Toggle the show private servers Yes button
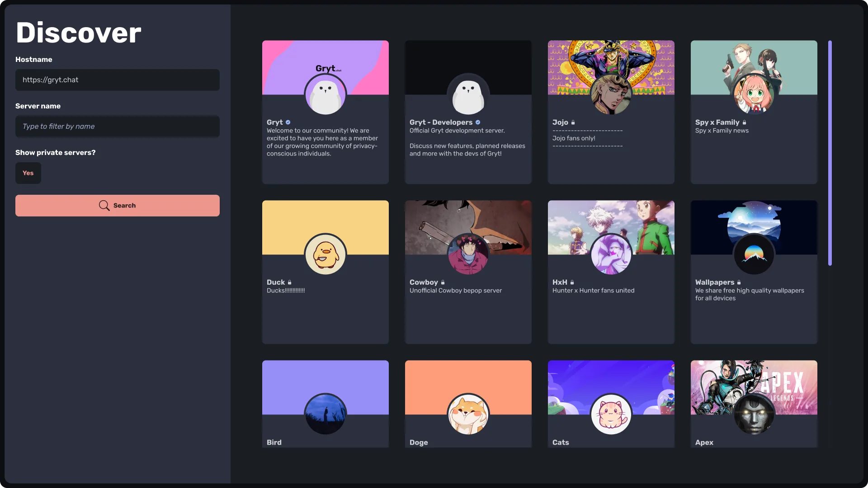 28,173
